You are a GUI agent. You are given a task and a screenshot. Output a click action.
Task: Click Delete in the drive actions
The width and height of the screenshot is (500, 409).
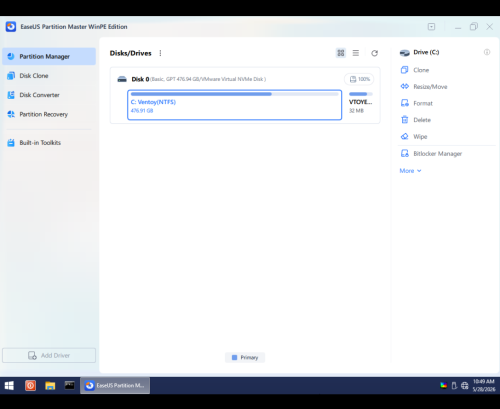(x=422, y=120)
